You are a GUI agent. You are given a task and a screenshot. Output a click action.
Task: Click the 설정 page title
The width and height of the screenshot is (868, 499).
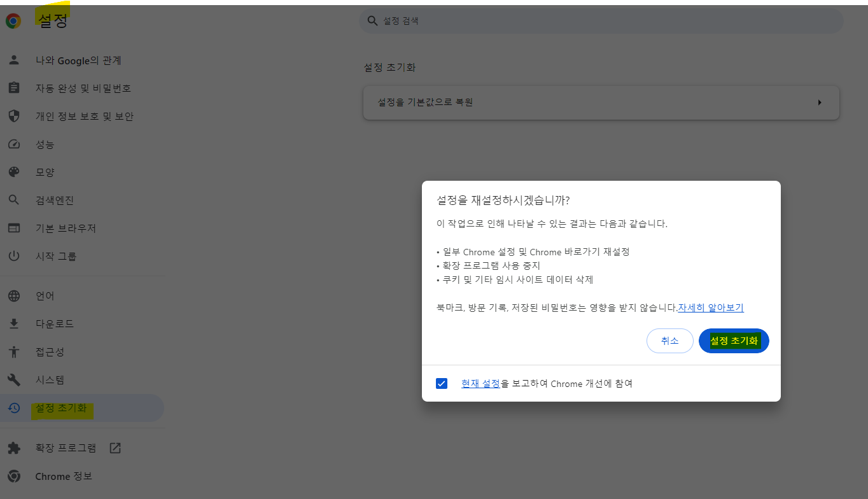(x=53, y=21)
